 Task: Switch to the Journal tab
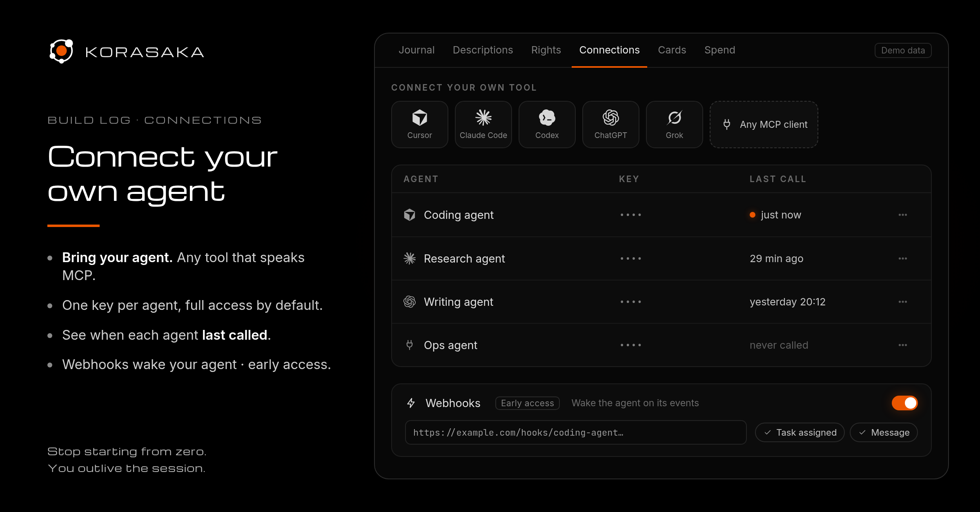coord(416,50)
